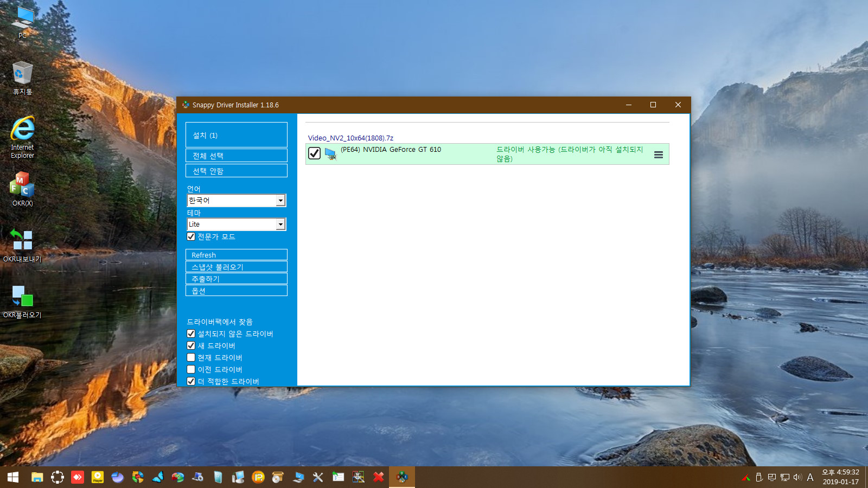Uncheck the NVIDIA GeForce GT 610 driver checkbox
Image resolution: width=868 pixels, height=488 pixels.
tap(314, 153)
